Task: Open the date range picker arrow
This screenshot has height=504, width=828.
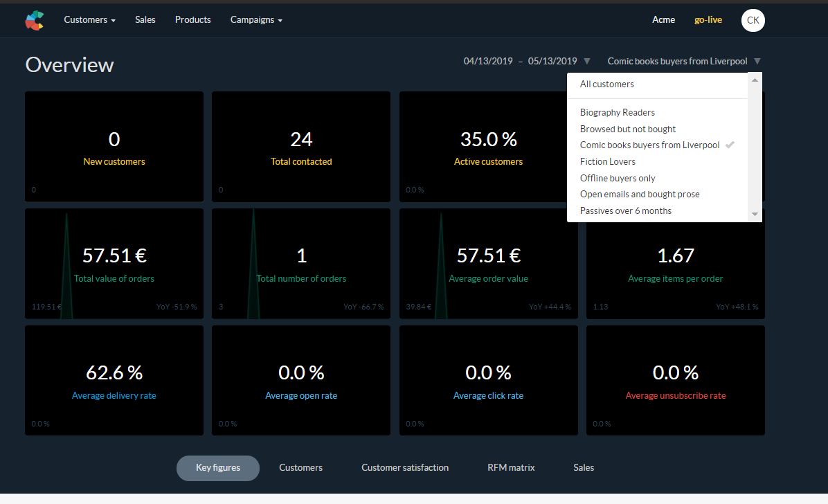Action: tap(587, 61)
